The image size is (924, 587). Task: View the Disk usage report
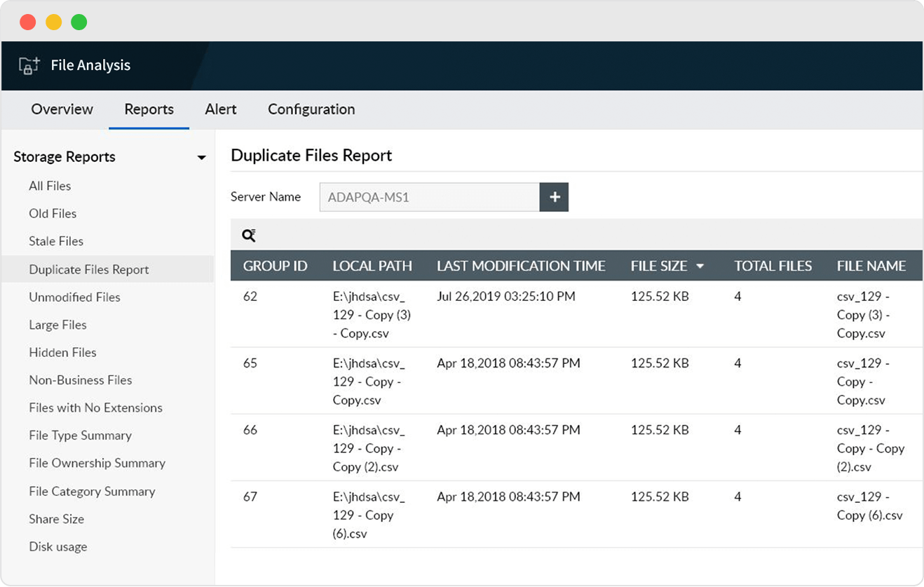(57, 546)
